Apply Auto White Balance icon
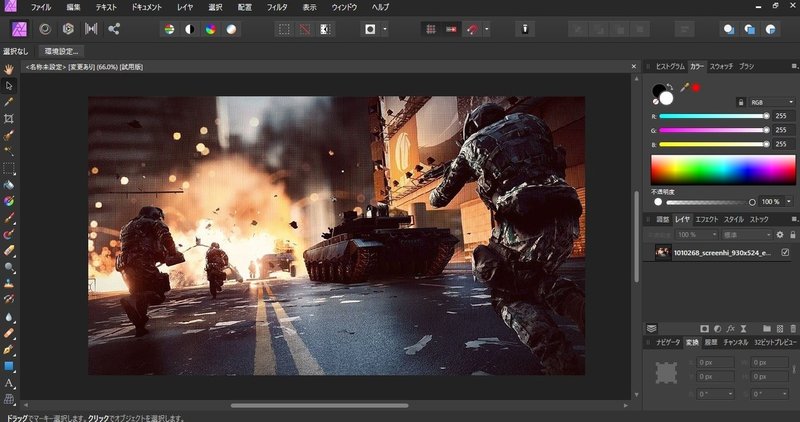Viewport: 800px width, 422px height. click(x=231, y=30)
